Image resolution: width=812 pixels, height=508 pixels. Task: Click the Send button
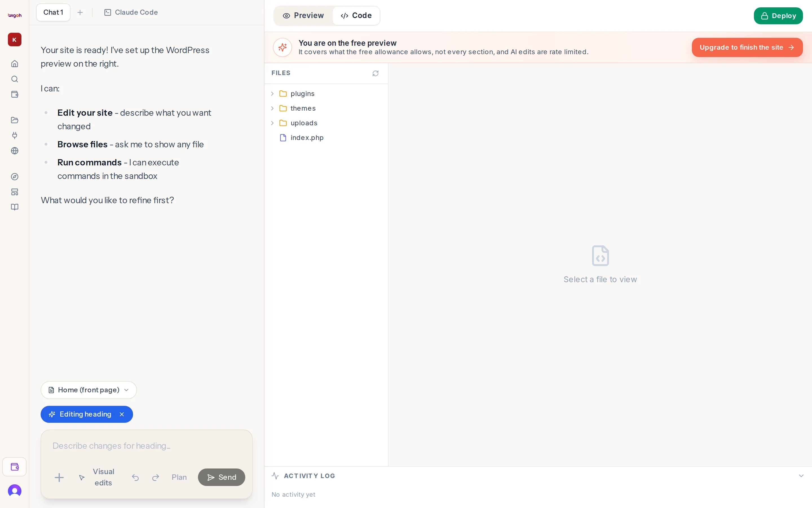pyautogui.click(x=221, y=478)
